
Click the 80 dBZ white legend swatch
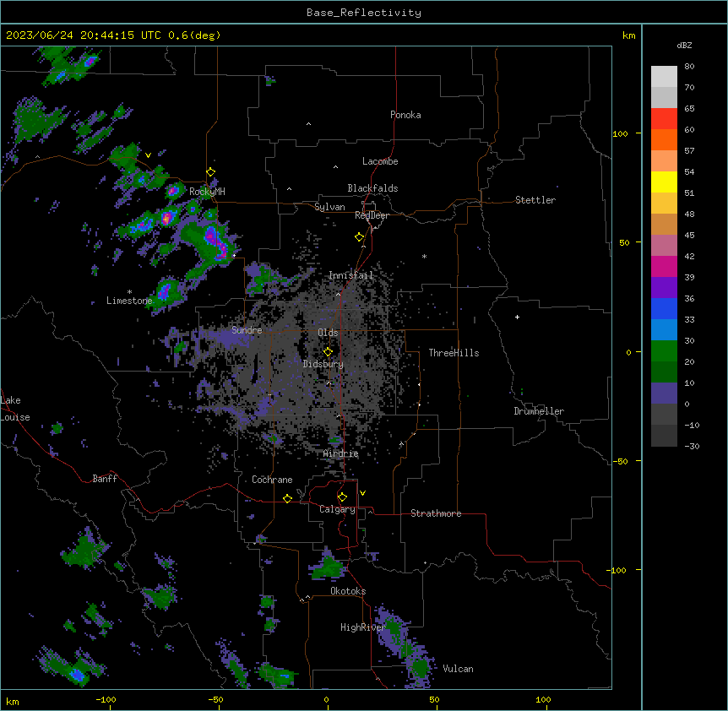664,76
